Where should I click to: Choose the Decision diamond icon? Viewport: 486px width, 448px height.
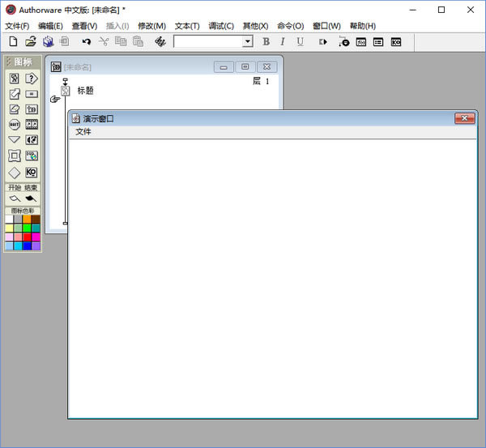(15, 172)
